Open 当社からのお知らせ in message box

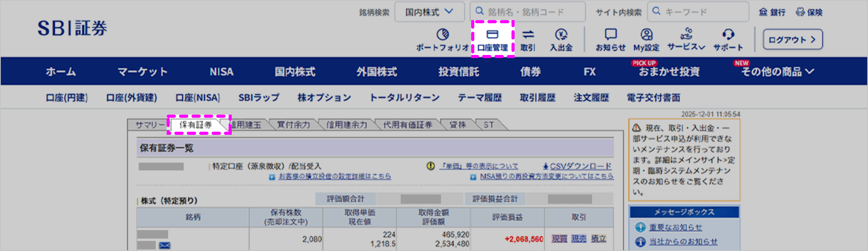click(683, 242)
